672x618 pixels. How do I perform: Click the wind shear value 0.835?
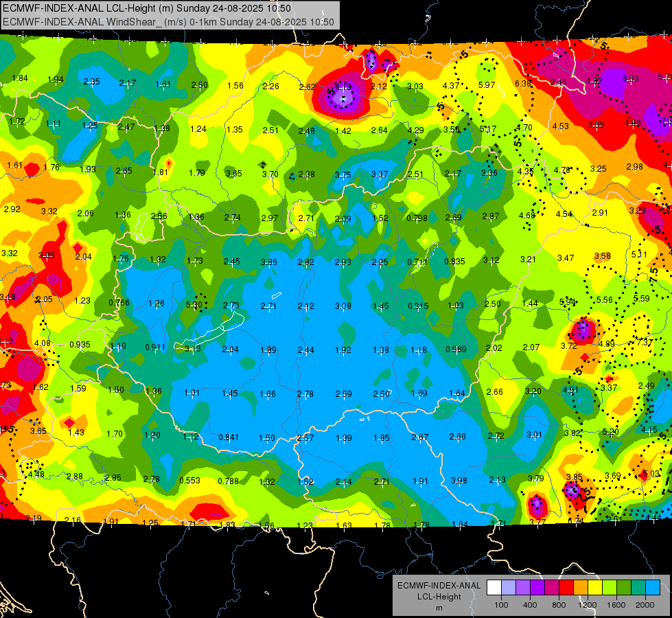pyautogui.click(x=454, y=261)
